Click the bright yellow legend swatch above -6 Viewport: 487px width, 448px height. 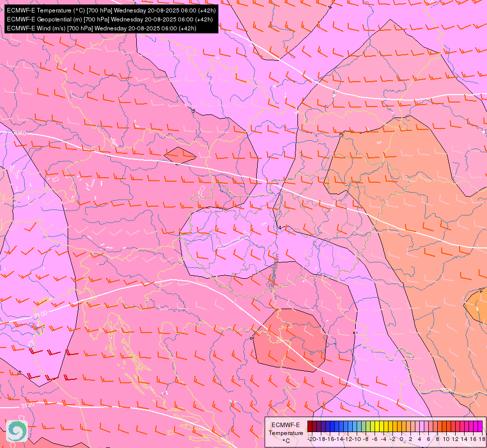point(377,426)
